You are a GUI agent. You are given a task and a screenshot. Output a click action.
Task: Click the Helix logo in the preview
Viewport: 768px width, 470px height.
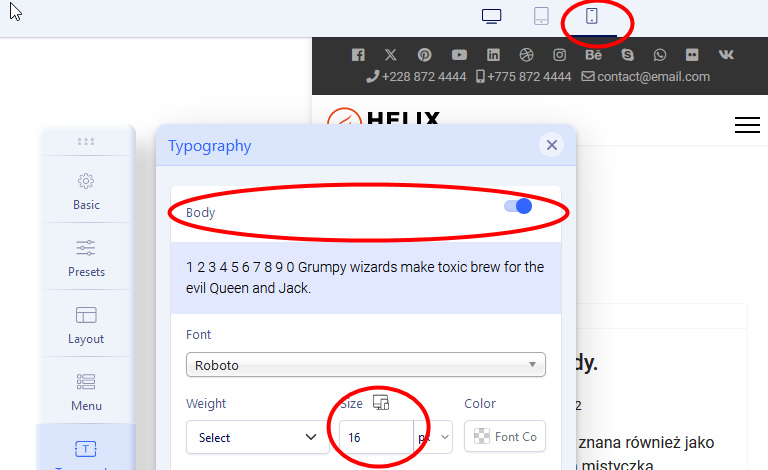[x=384, y=118]
